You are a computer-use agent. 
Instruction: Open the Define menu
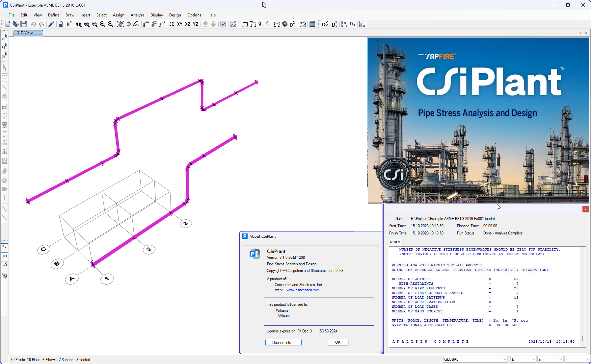54,15
